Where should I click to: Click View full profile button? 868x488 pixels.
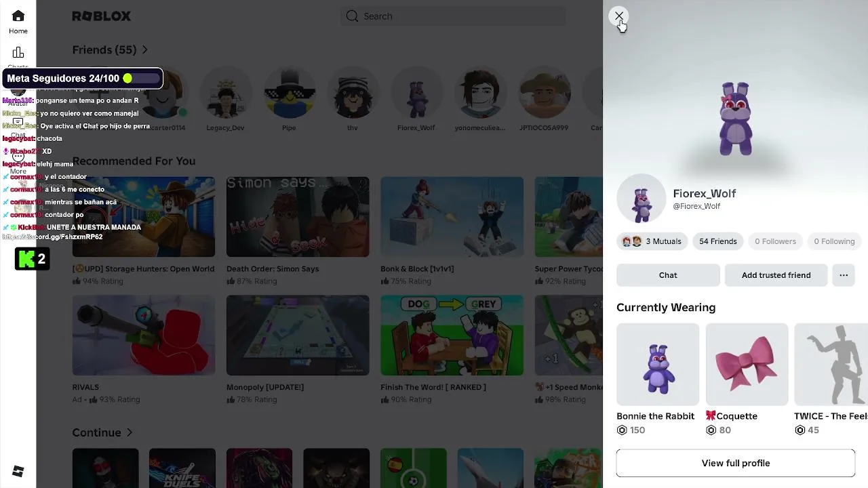pyautogui.click(x=736, y=463)
